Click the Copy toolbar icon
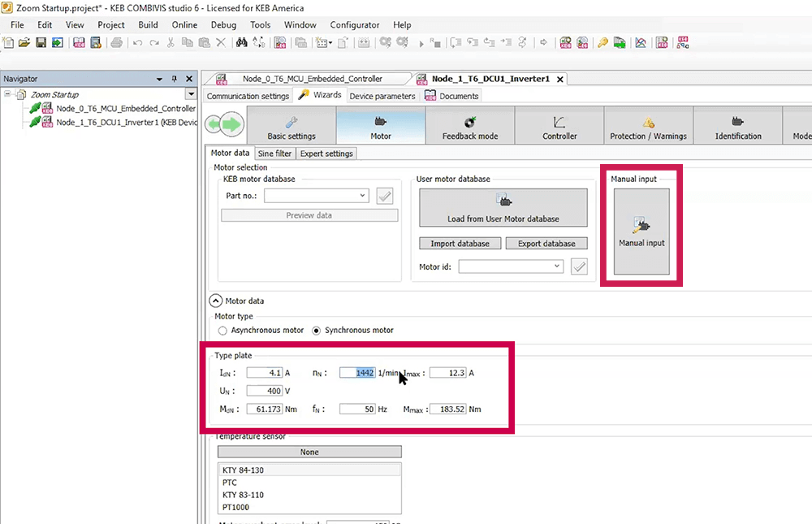The image size is (812, 524). pos(187,42)
